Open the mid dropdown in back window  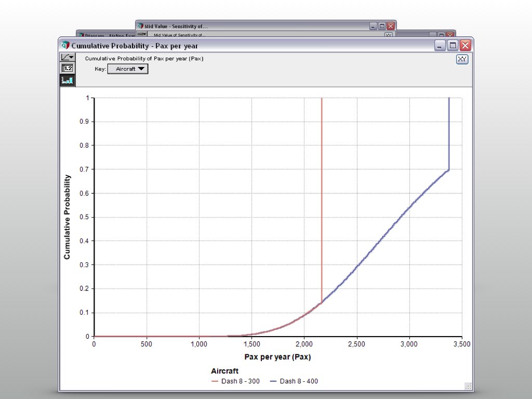(142, 34)
